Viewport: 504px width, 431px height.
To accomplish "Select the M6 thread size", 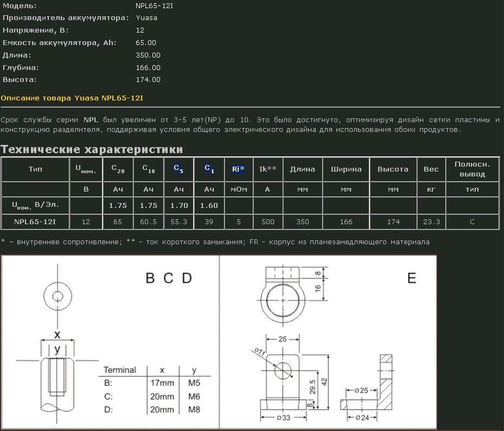I will pos(194,397).
